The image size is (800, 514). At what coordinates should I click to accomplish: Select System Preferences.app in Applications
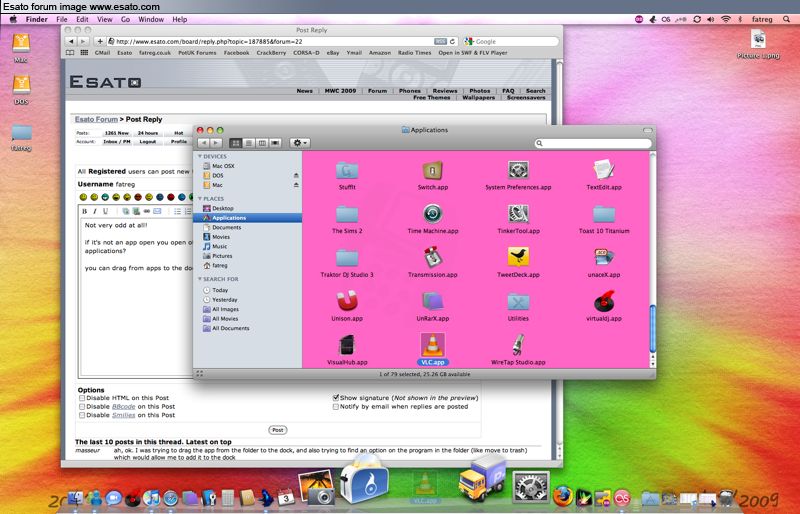pos(518,170)
